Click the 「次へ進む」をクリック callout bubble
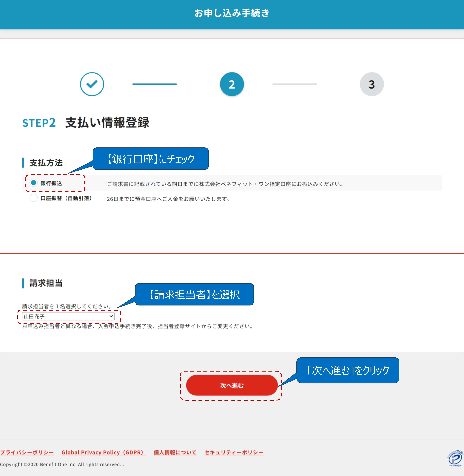 pyautogui.click(x=348, y=370)
